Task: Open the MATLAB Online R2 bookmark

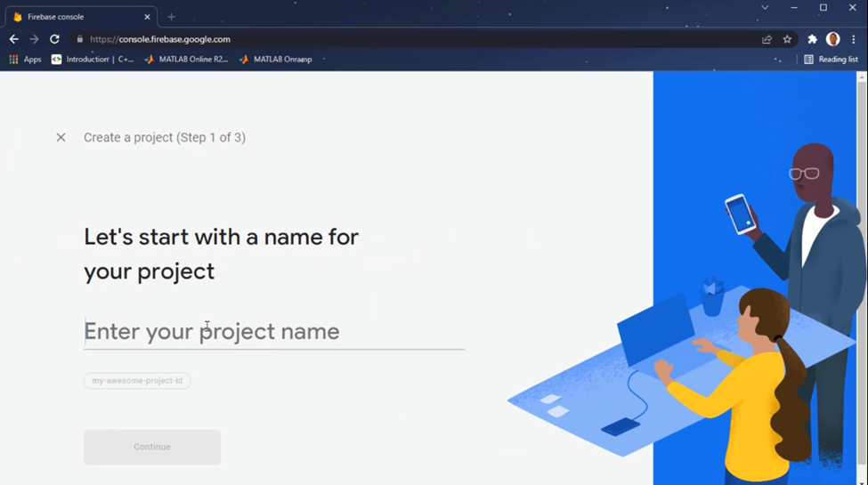Action: [x=186, y=60]
